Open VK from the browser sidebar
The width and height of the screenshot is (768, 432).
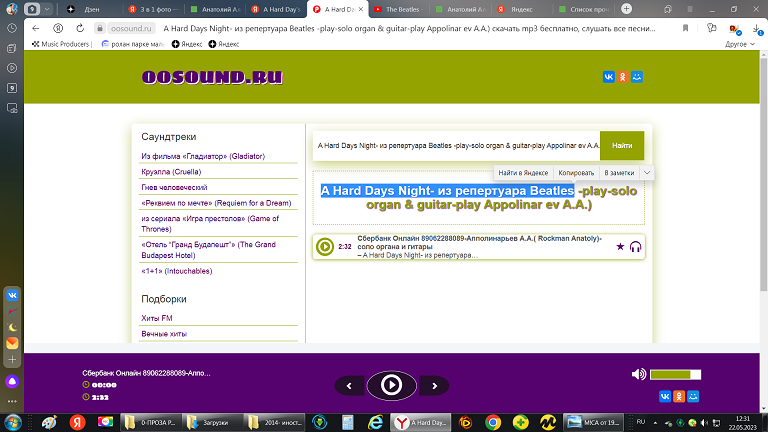tap(12, 295)
